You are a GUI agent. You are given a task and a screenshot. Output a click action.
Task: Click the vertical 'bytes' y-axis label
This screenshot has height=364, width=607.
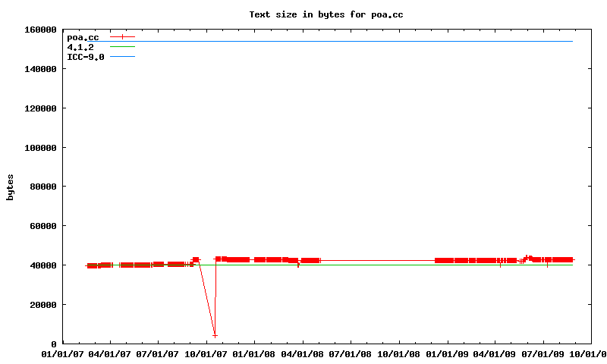(11, 187)
